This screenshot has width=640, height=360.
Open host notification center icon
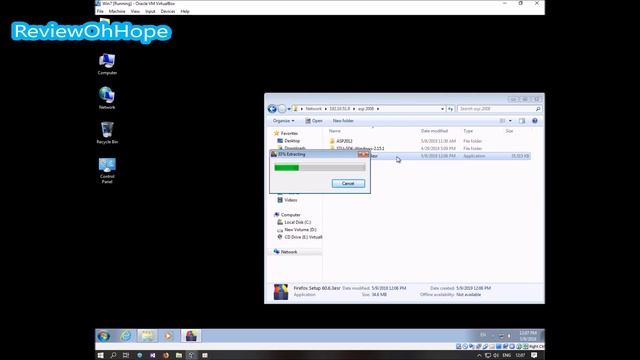(534, 356)
